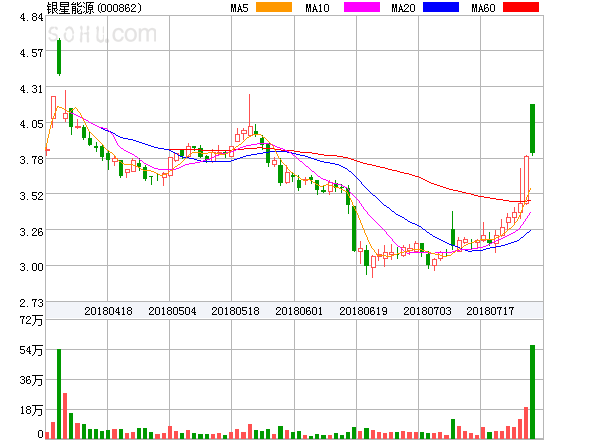
Task: Click the MA5 legend label
Action: pos(240,8)
